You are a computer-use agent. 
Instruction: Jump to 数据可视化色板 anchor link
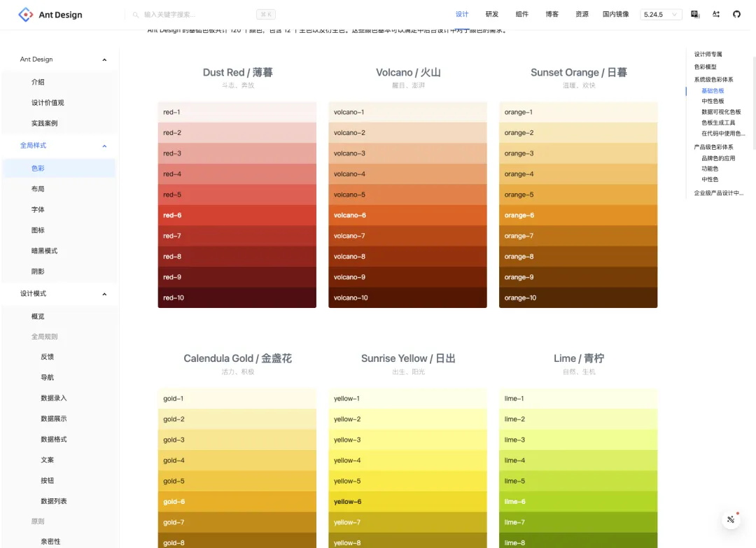(721, 112)
